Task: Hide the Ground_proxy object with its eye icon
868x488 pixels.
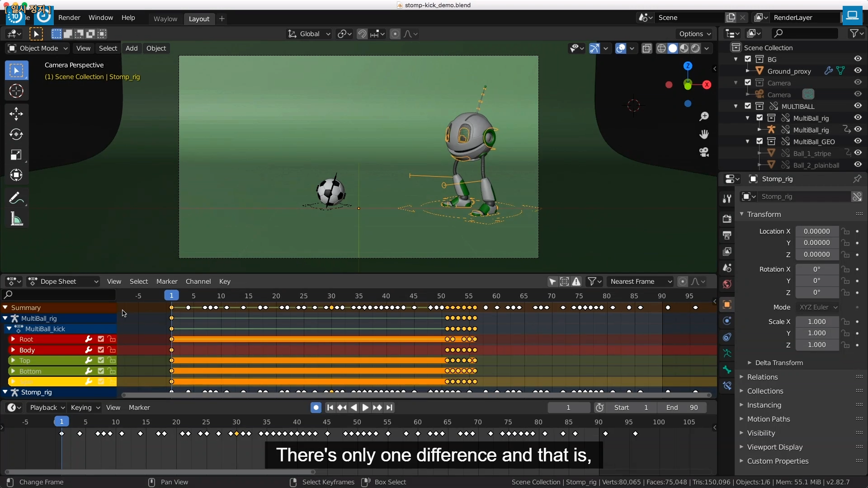Action: (858, 70)
